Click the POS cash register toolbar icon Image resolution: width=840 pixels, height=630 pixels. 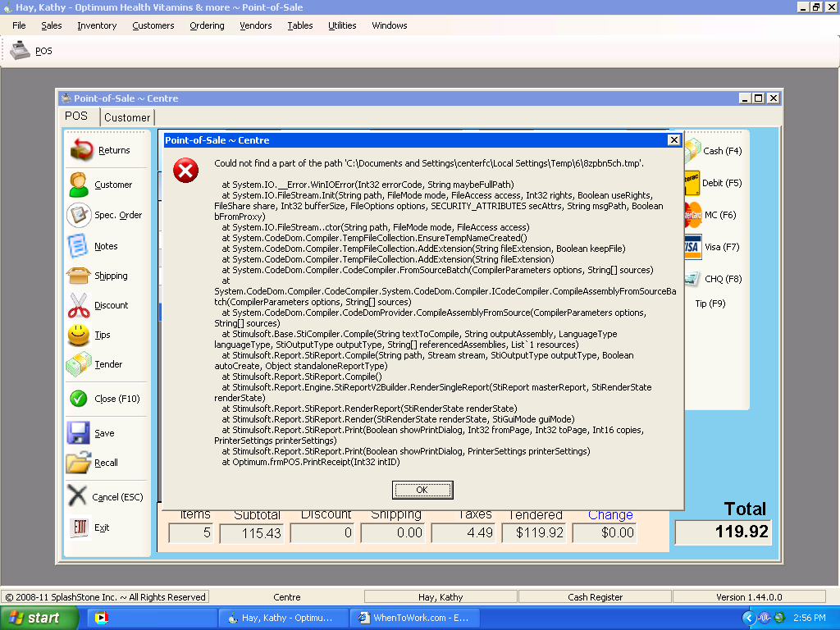(20, 50)
